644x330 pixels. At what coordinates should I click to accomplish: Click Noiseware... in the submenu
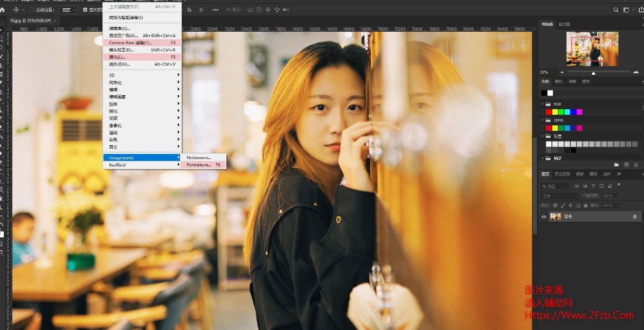click(199, 158)
